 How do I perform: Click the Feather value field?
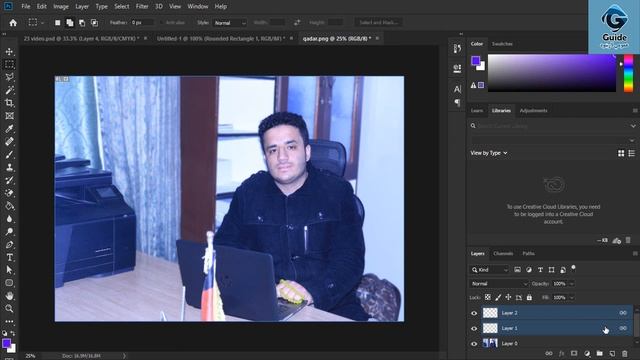point(142,23)
